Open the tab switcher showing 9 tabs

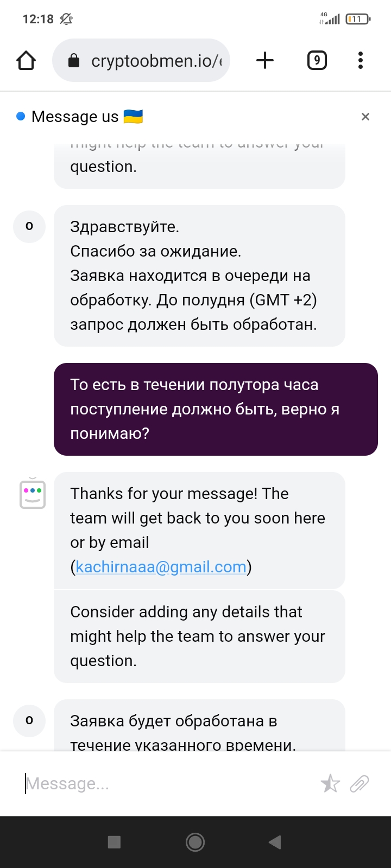[317, 60]
